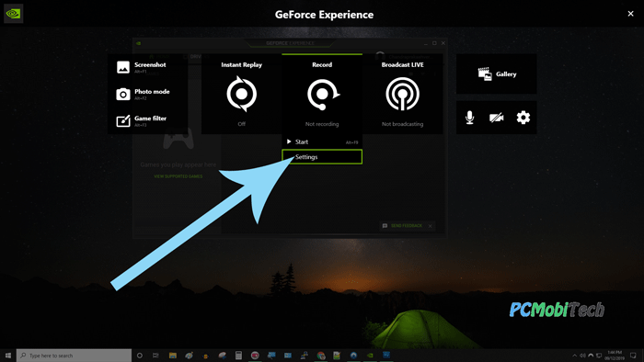
Task: Open the Windows Start menu
Action: pos(7,355)
